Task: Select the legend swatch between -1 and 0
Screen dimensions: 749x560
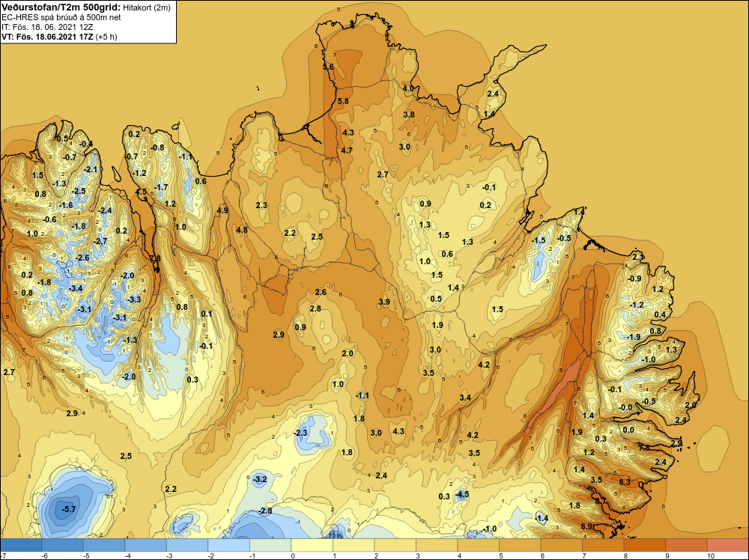Action: click(270, 545)
